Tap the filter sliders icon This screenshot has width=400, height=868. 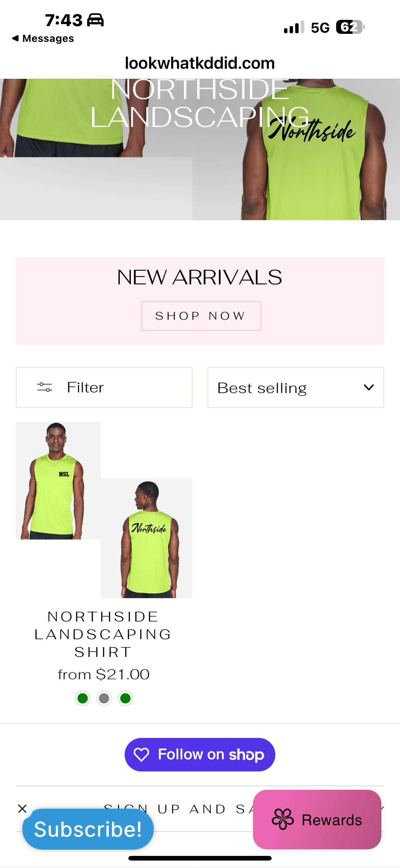[x=44, y=387]
